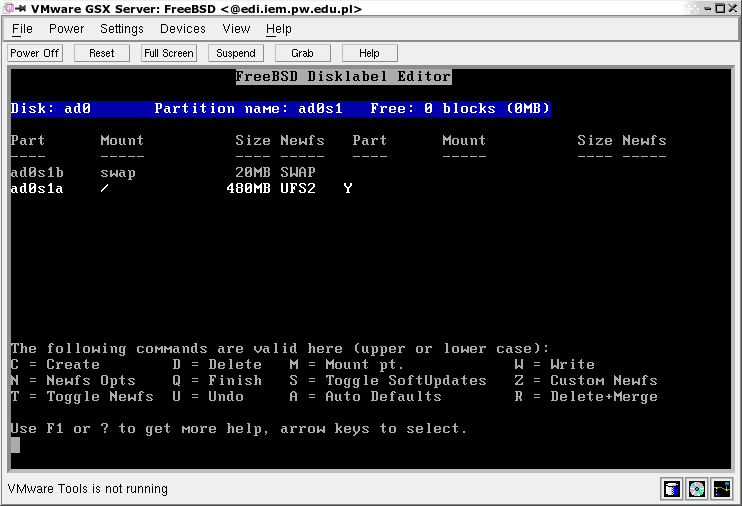Image resolution: width=742 pixels, height=506 pixels.
Task: Click 'Partition name: ad0s1' text
Action: point(248,108)
